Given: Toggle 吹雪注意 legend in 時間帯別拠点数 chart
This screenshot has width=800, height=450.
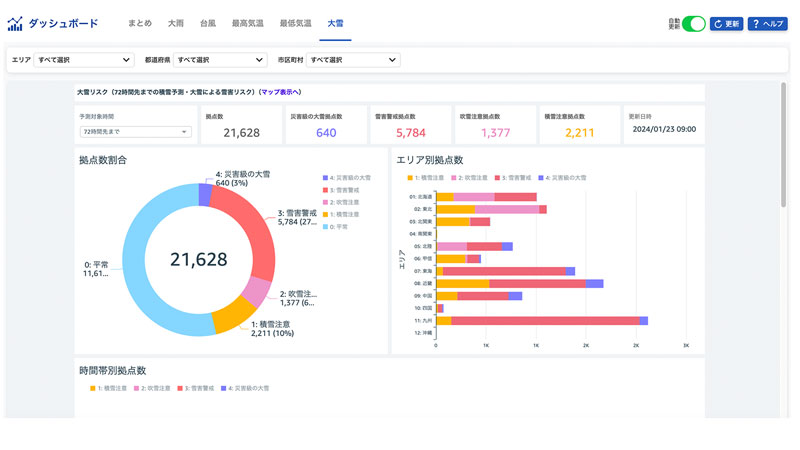Looking at the screenshot, I should [135, 388].
